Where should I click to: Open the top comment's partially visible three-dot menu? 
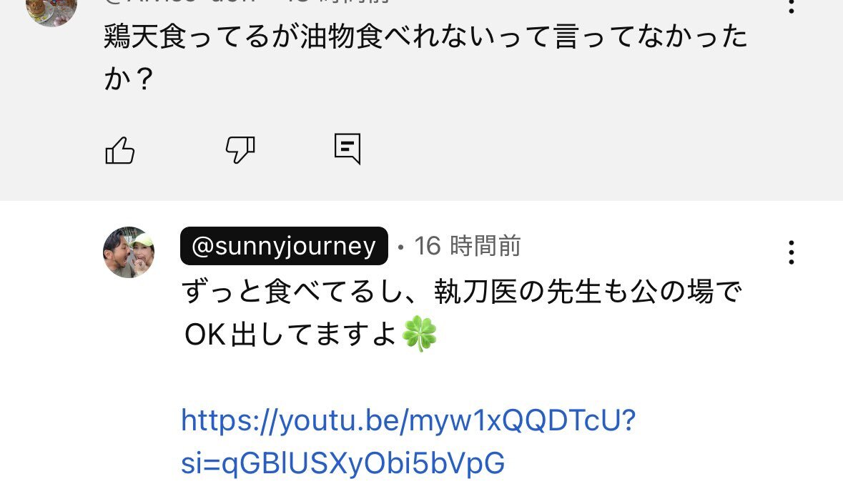click(x=791, y=6)
